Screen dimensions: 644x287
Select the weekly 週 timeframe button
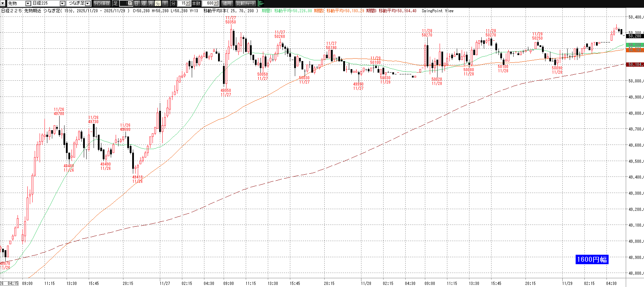pyautogui.click(x=144, y=4)
